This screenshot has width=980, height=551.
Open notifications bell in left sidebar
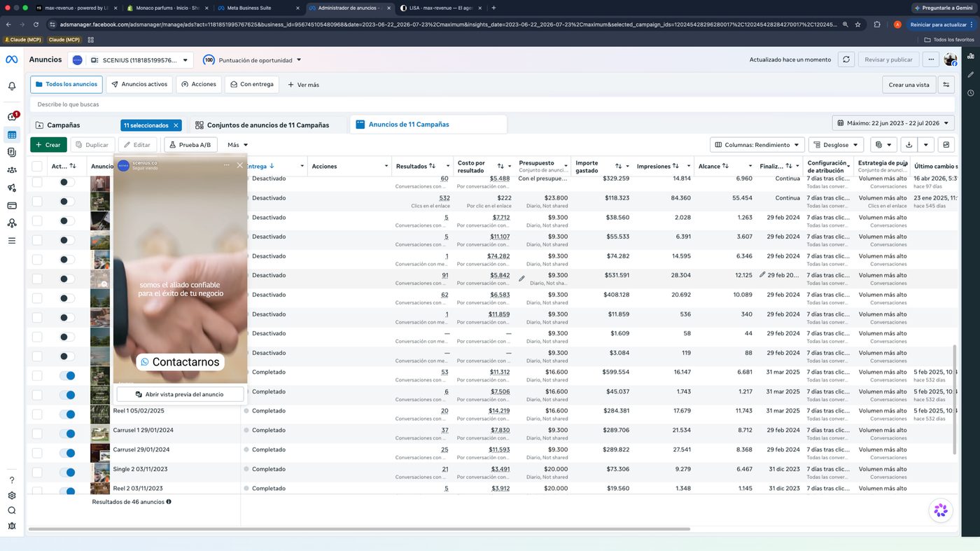[x=12, y=86]
